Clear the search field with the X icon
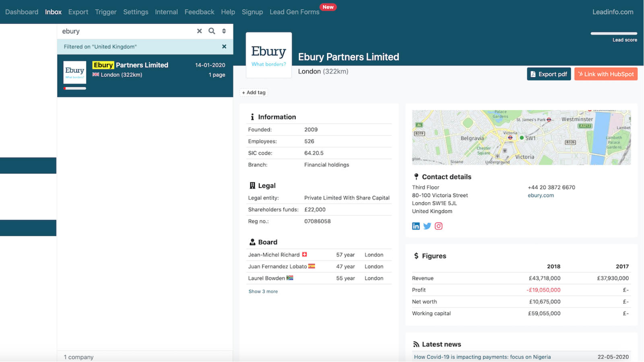 pos(199,31)
